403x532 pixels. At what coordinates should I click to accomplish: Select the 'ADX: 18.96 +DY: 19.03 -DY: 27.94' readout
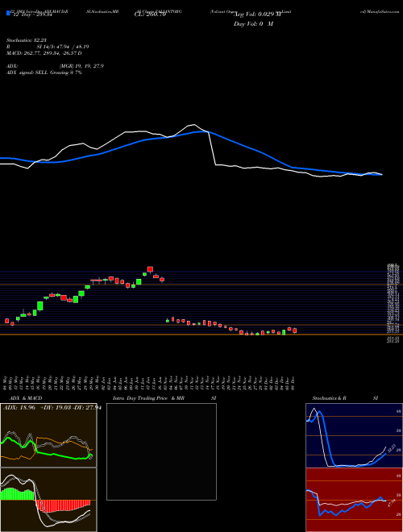(x=52, y=408)
